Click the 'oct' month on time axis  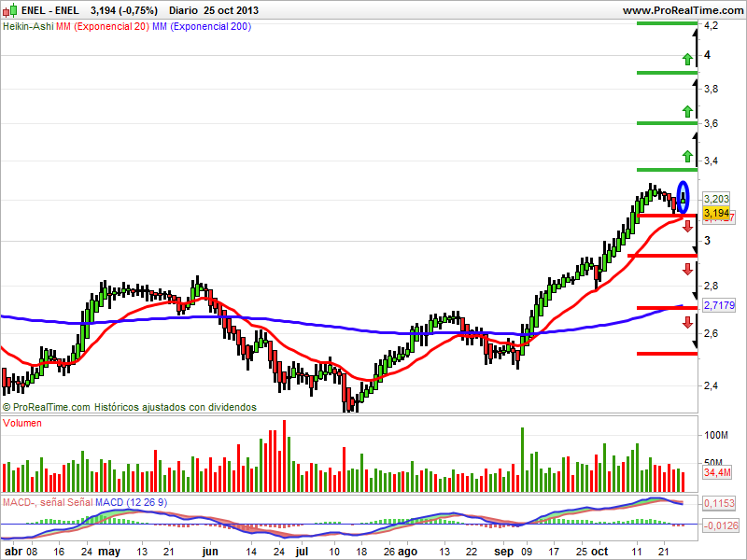(x=599, y=552)
